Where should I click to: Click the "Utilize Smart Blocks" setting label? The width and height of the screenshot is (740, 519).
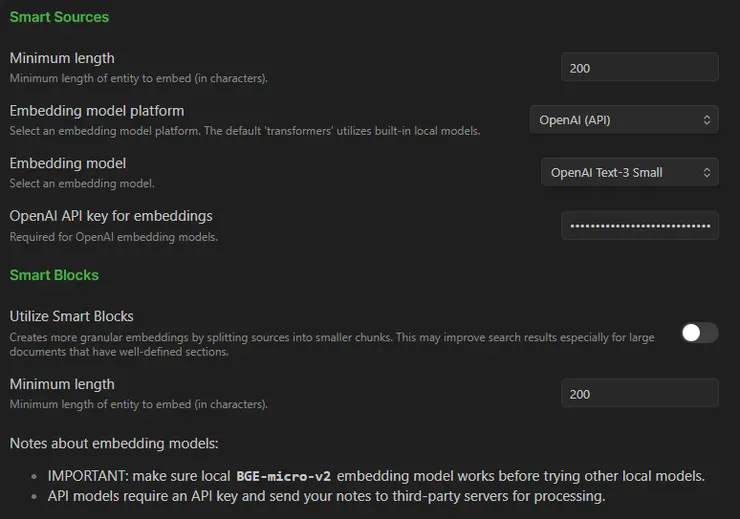(x=72, y=316)
